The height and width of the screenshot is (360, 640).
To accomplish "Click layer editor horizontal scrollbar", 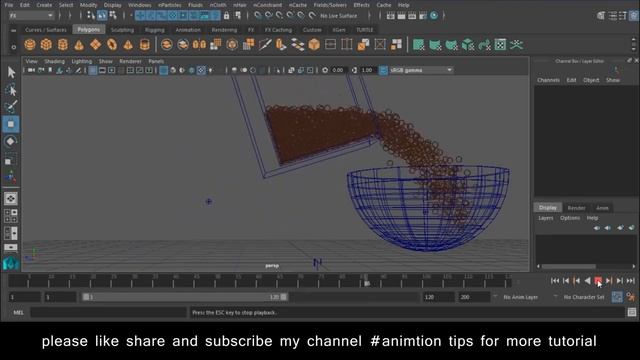I will point(568,267).
